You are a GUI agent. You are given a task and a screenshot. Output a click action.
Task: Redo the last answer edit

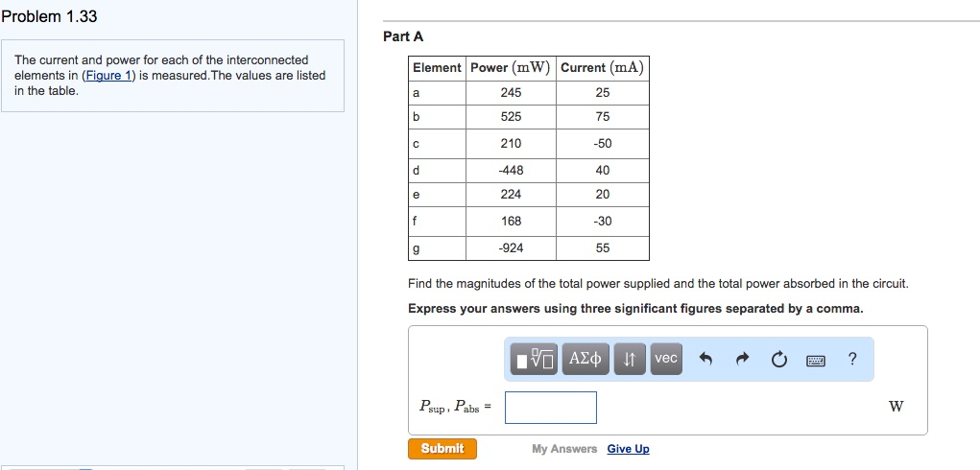tap(740, 360)
